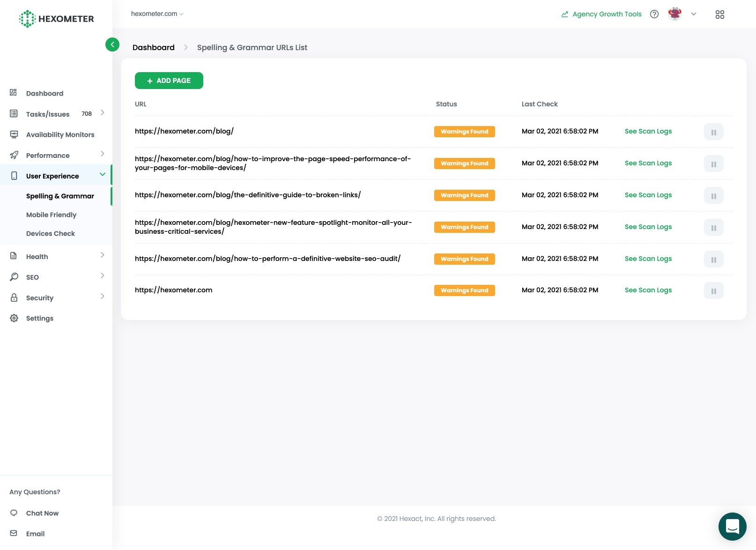Open Dashboard in the sidebar
This screenshot has width=756, height=550.
[44, 93]
